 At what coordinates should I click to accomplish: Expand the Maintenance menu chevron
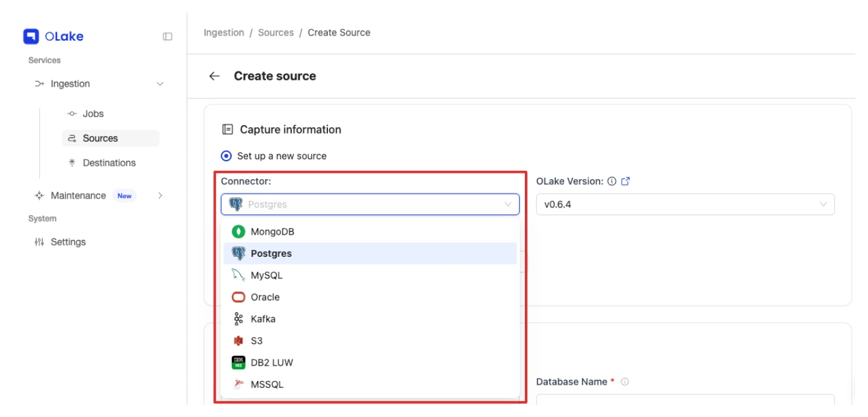click(160, 196)
